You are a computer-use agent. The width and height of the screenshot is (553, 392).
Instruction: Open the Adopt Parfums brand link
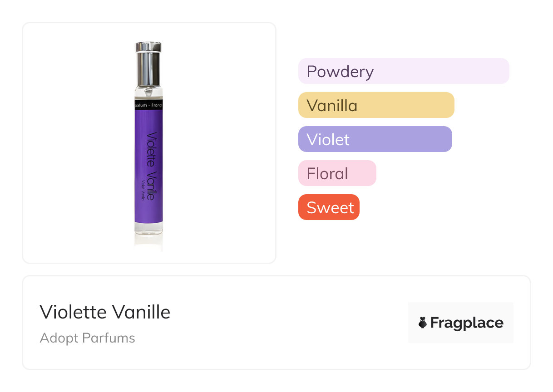[x=88, y=338]
